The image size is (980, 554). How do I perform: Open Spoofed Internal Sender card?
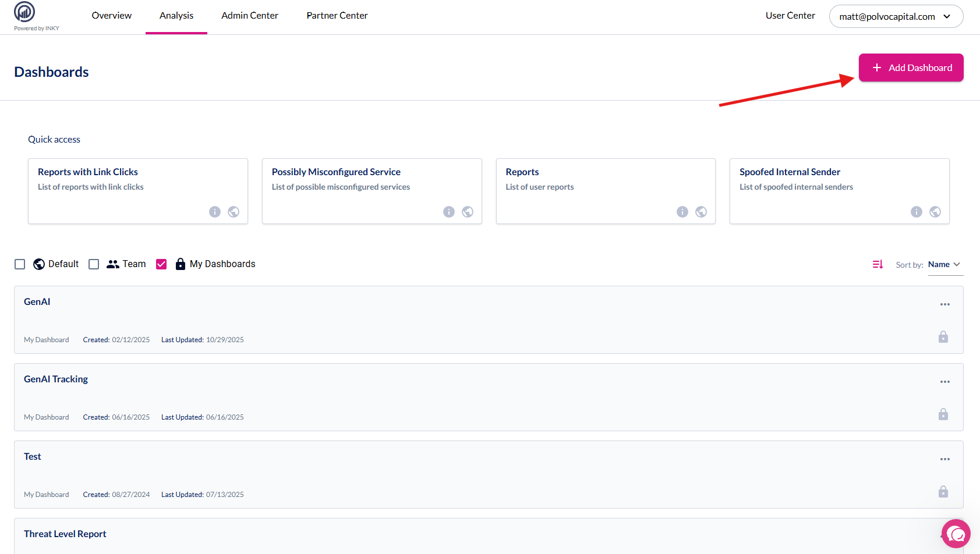click(x=840, y=191)
